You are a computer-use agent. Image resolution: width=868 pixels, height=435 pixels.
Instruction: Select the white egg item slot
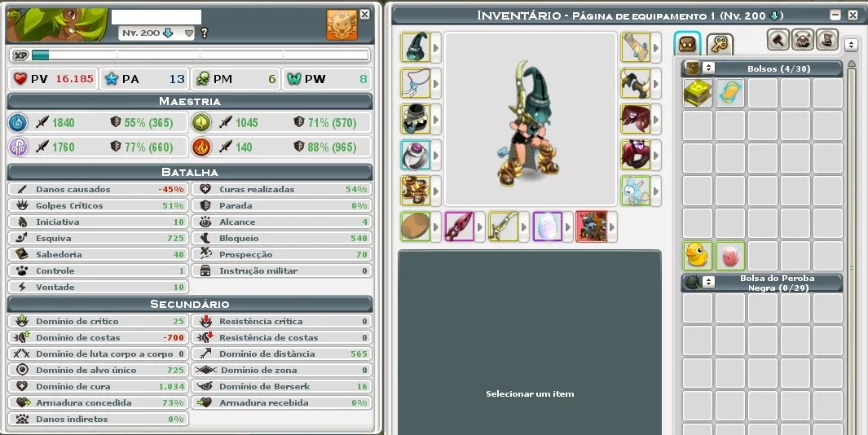[x=548, y=227]
